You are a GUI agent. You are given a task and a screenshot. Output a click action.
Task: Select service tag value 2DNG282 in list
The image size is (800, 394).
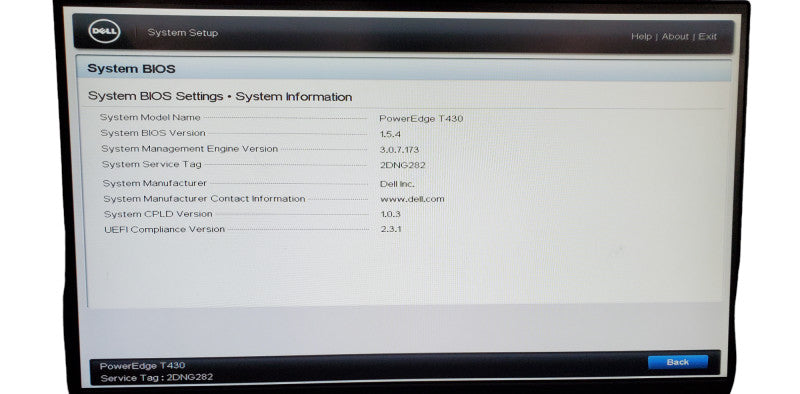[x=403, y=165]
